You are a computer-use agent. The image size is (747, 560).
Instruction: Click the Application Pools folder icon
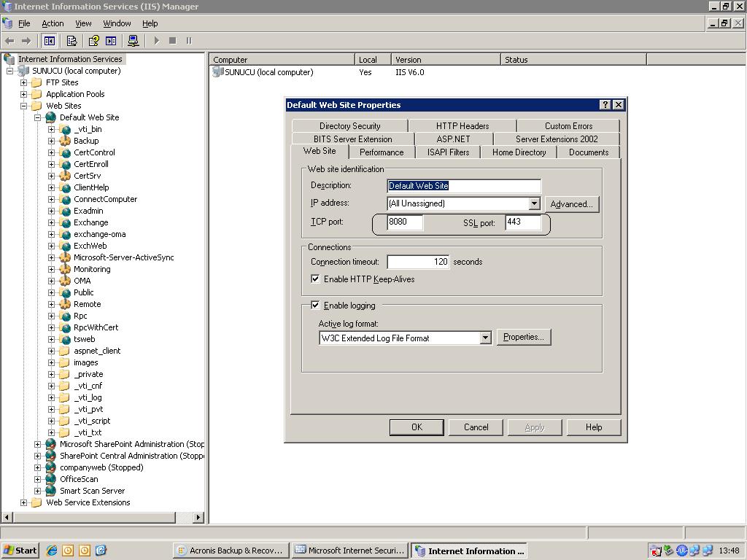36,94
